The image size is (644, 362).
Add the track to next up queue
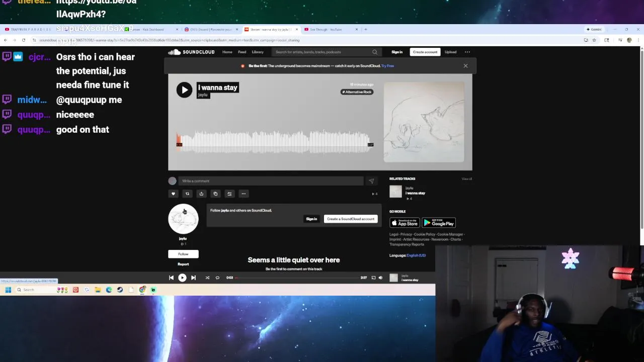pos(229,194)
